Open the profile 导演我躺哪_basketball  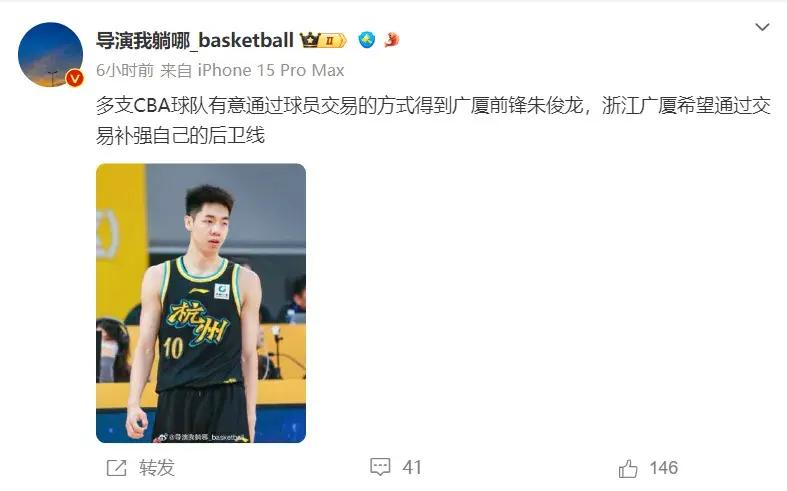pyautogui.click(x=195, y=40)
